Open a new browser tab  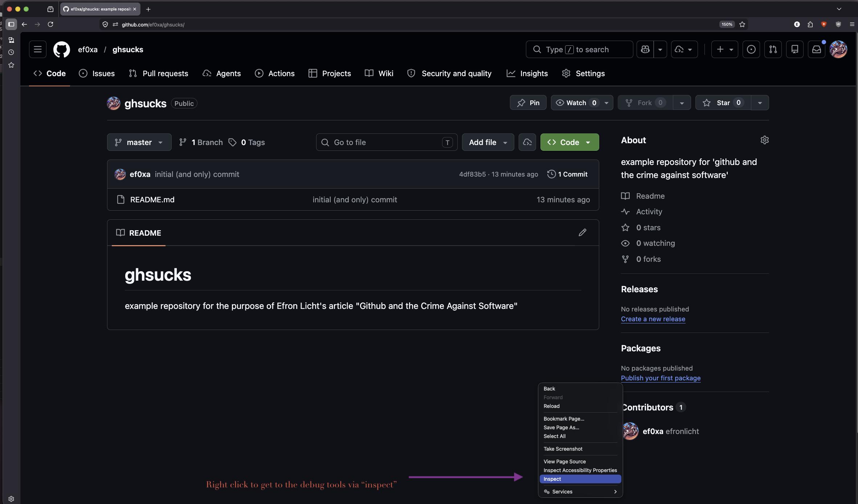tap(148, 9)
